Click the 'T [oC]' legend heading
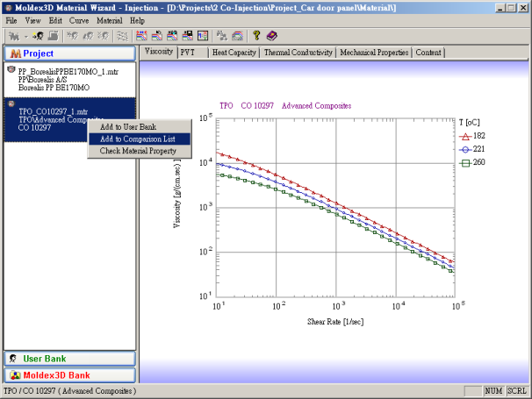This screenshot has width=532, height=399. (x=470, y=123)
